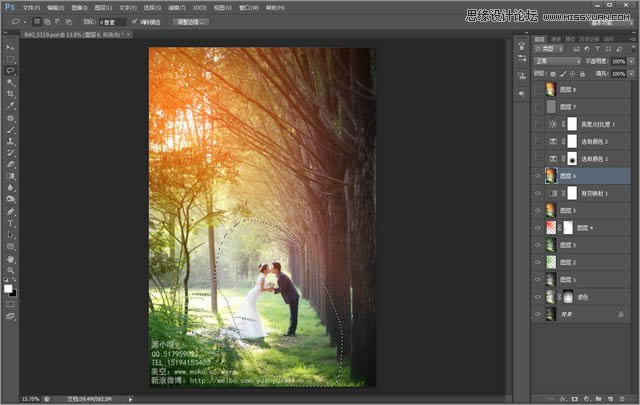This screenshot has height=405, width=640.
Task: Select the Rectangle shape tool
Action: coord(11,247)
